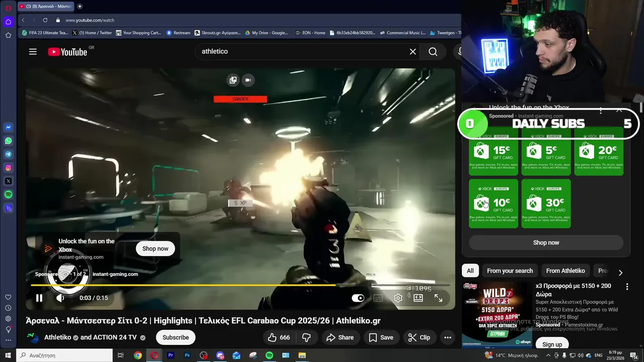Pause the video ad
The height and width of the screenshot is (362, 644).
pos(39,298)
